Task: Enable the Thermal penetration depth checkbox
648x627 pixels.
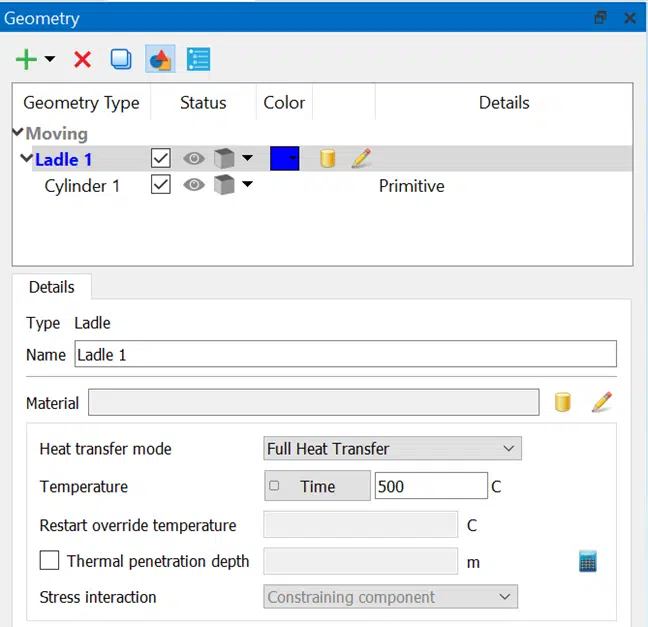Action: 49,561
